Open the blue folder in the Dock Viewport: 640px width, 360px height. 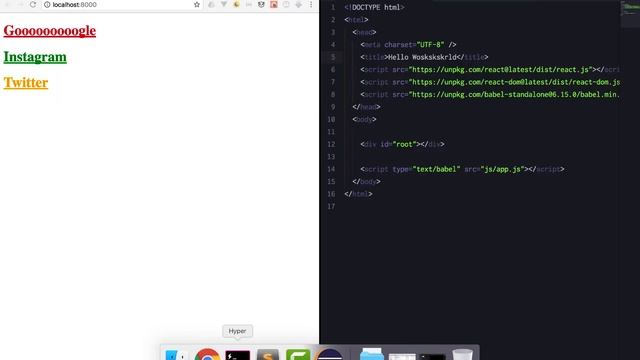click(371, 354)
